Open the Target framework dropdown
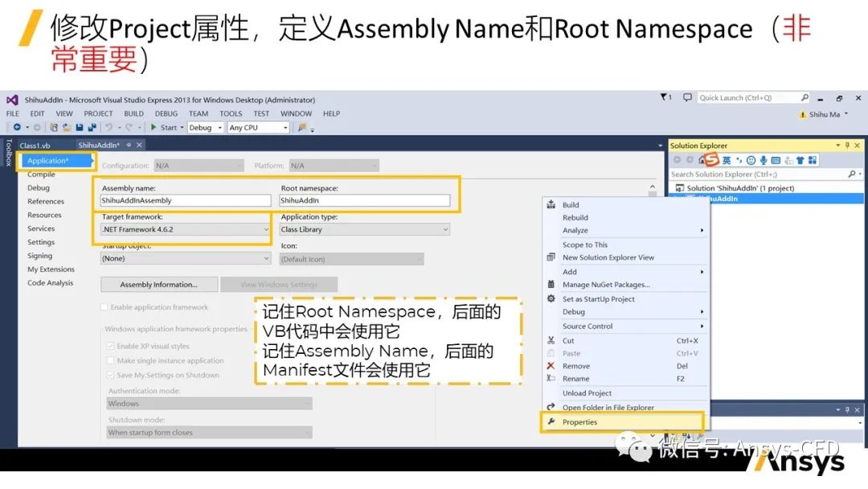This screenshot has width=868, height=489. [185, 229]
